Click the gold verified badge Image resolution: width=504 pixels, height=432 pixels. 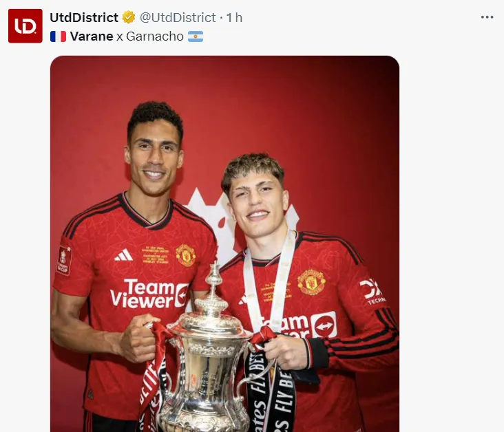tap(129, 17)
